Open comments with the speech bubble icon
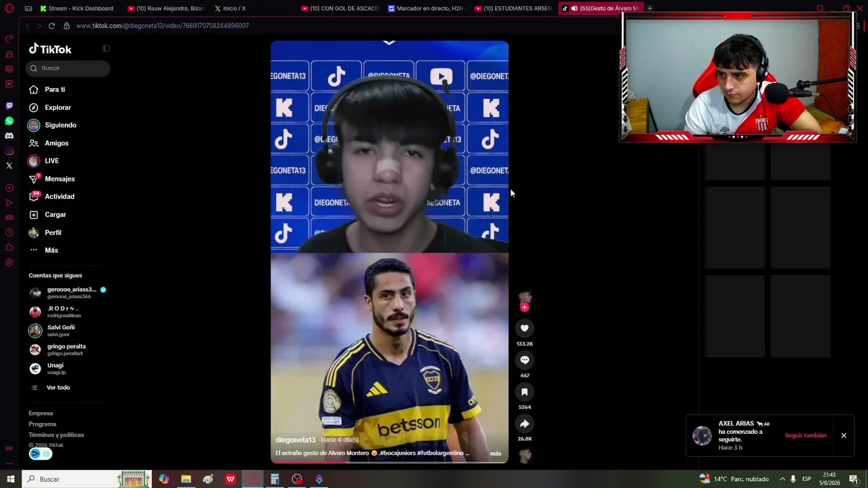The height and width of the screenshot is (488, 868). tap(524, 360)
